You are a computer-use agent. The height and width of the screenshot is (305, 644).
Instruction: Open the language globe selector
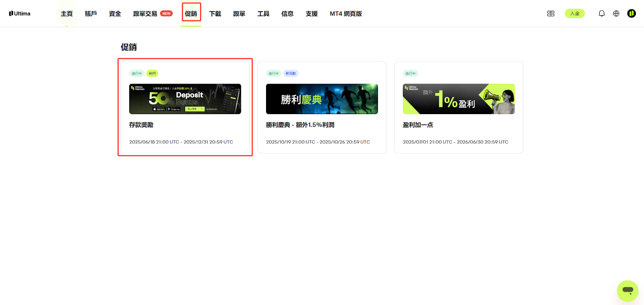pos(616,14)
